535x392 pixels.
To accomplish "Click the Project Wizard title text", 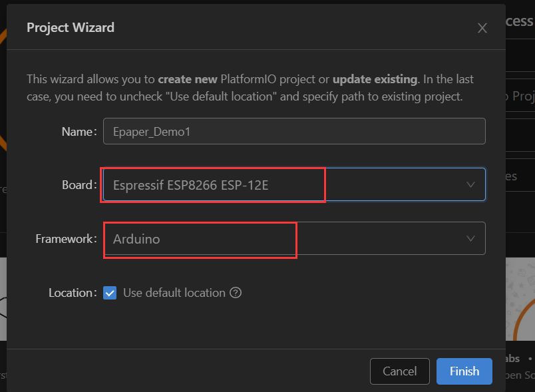I will coord(71,28).
